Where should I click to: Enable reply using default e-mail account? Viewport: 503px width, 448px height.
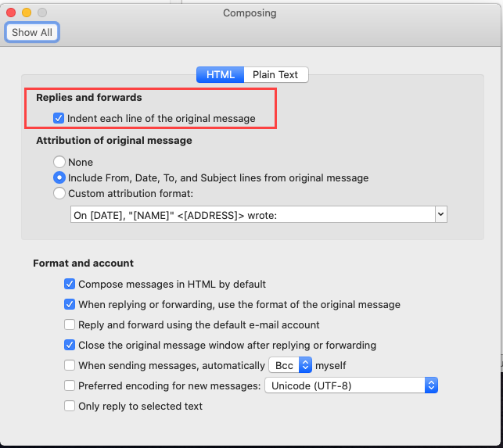pyautogui.click(x=70, y=324)
